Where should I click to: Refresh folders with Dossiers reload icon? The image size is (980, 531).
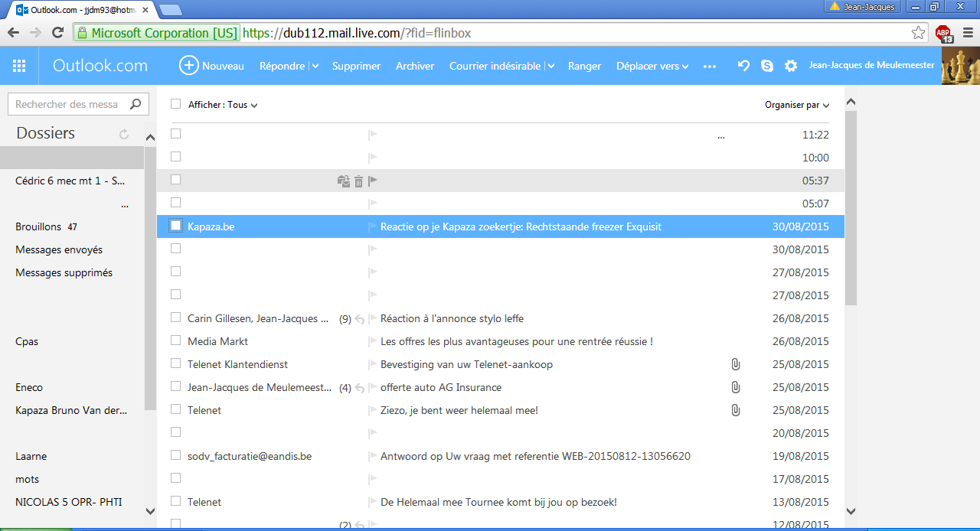pos(124,134)
